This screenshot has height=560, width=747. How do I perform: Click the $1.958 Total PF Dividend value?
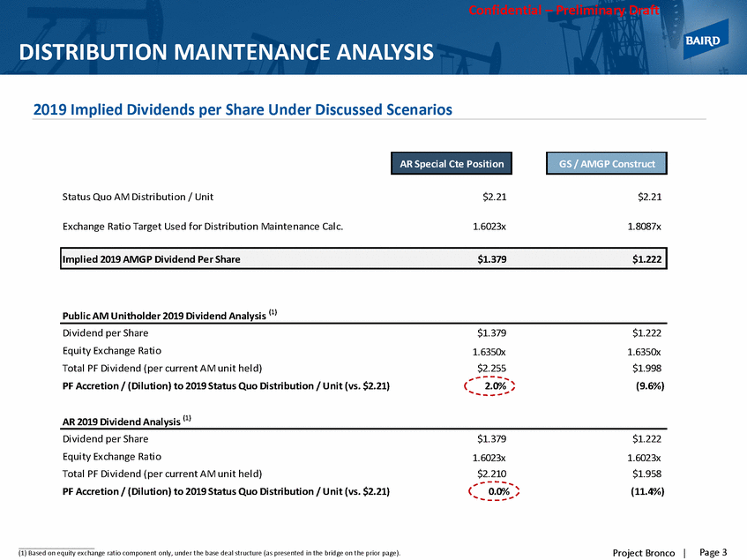coord(647,474)
